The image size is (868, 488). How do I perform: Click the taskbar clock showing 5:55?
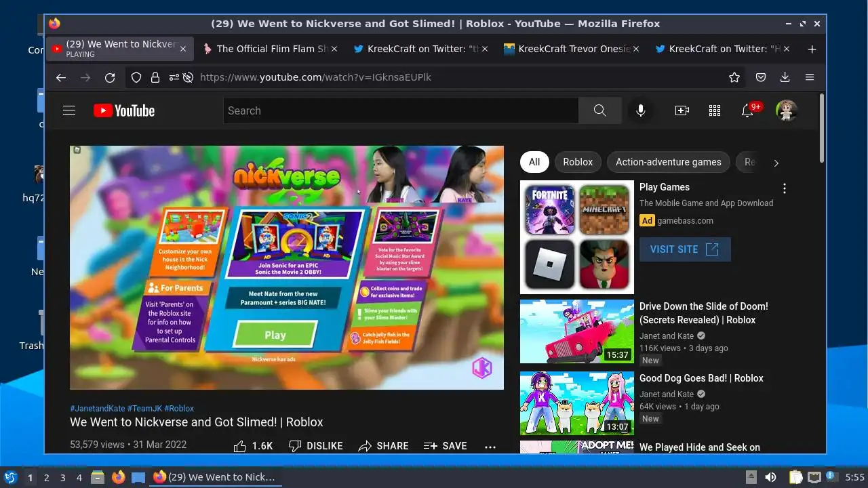point(855,477)
